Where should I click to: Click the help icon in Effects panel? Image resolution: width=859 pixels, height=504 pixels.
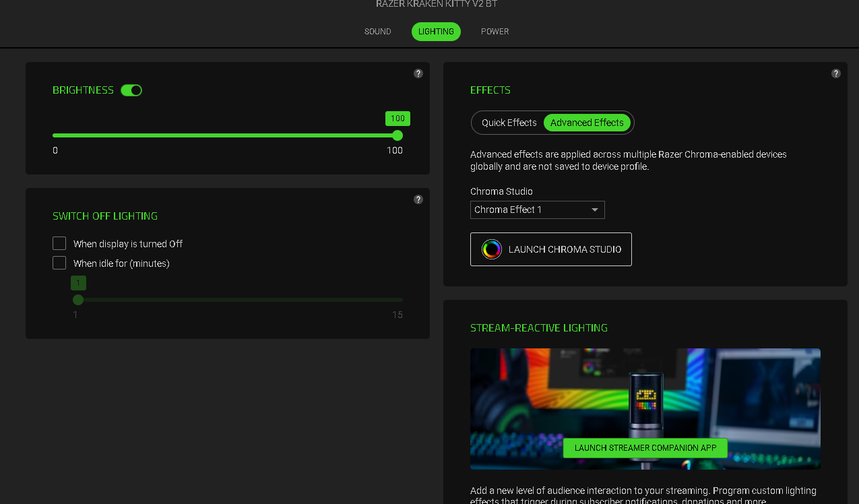click(836, 73)
